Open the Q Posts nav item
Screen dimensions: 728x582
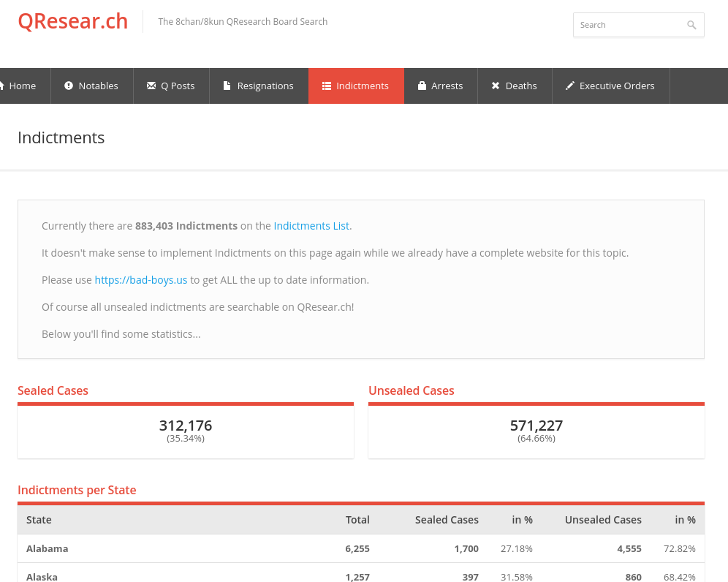pyautogui.click(x=171, y=86)
